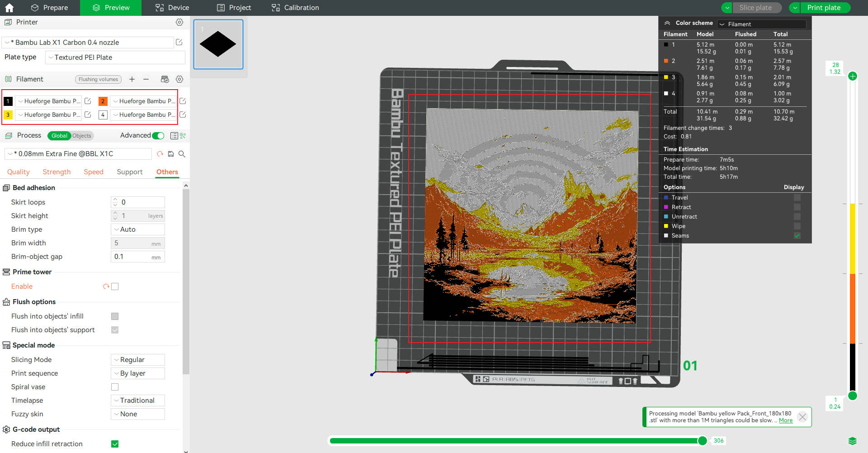Open the More link in the notification
Screen dimensions: 868x453
coord(786,420)
